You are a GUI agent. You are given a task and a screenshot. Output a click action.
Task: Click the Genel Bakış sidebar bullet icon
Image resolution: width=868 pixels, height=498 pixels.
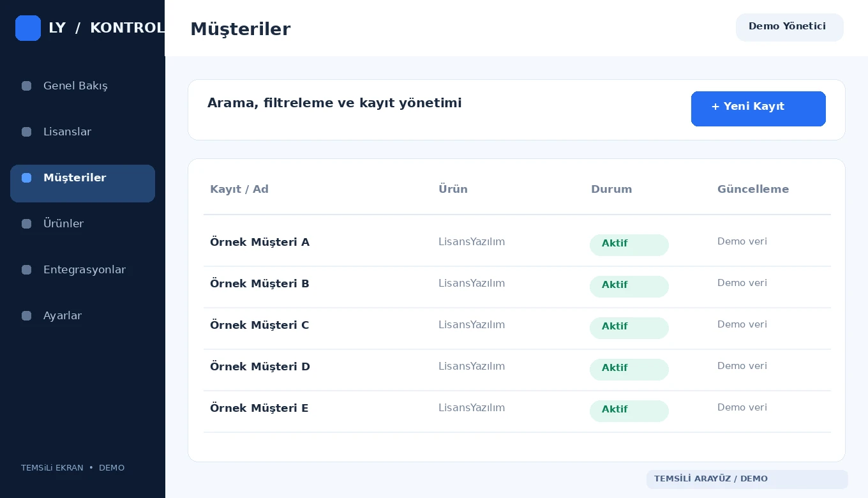click(x=26, y=86)
